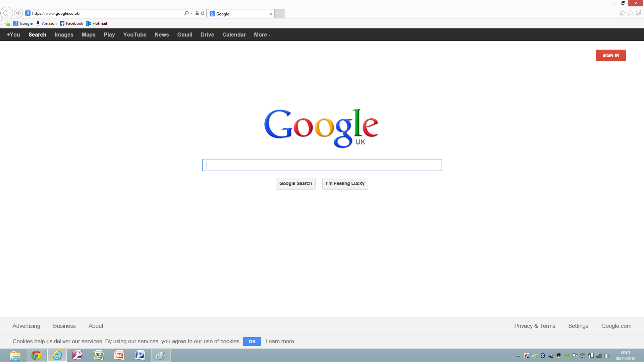Click the security lock icon in address bar

click(x=197, y=13)
